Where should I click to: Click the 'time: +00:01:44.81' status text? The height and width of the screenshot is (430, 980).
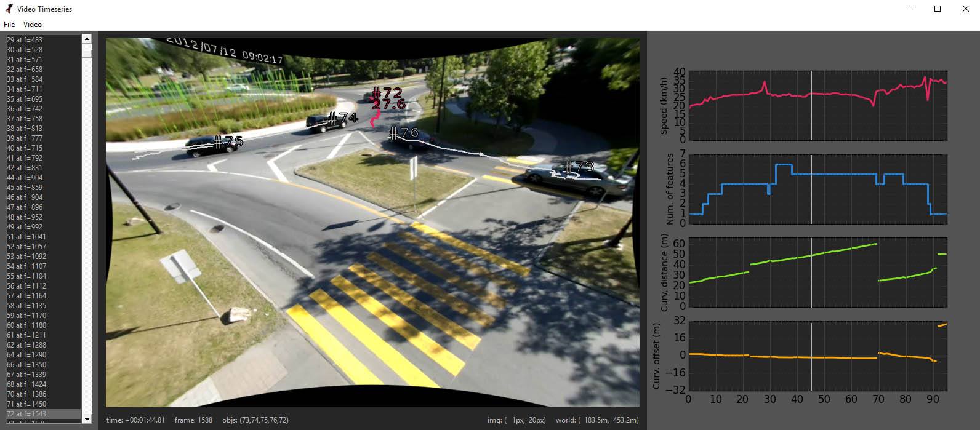135,420
